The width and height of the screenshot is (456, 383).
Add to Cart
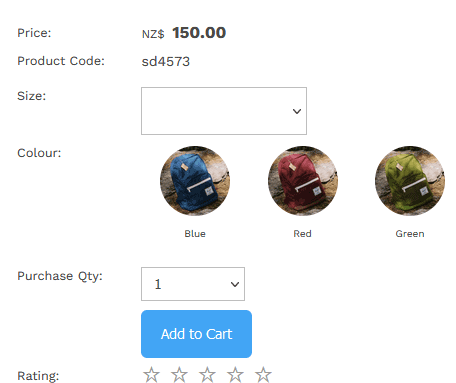coord(196,334)
